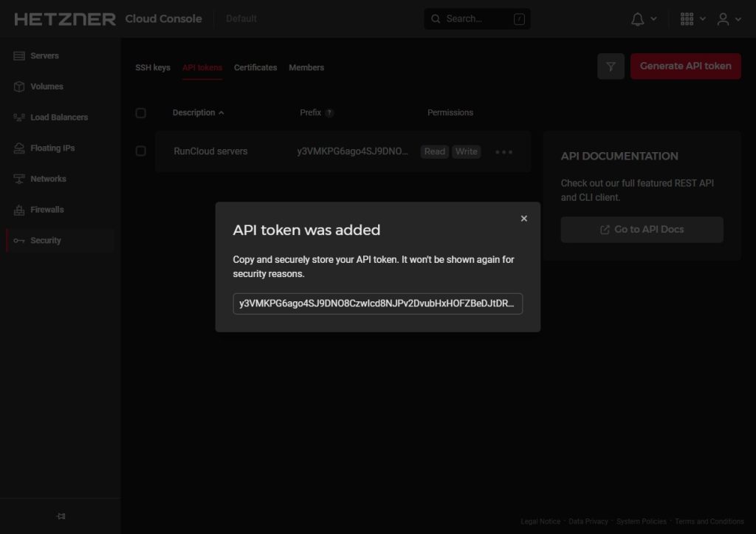This screenshot has width=756, height=534.
Task: Toggle the Description column sort order
Action: (198, 112)
